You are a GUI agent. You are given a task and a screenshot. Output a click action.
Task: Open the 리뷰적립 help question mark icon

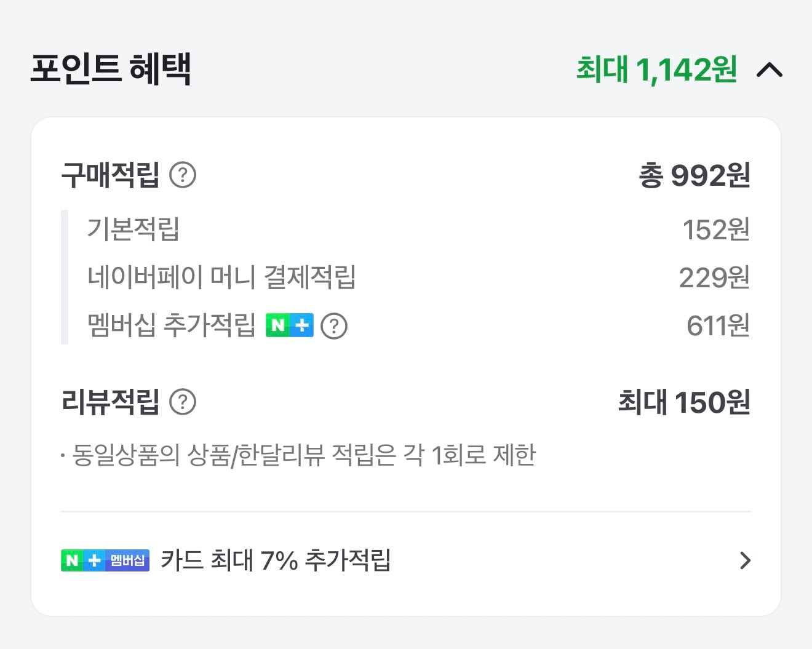183,402
